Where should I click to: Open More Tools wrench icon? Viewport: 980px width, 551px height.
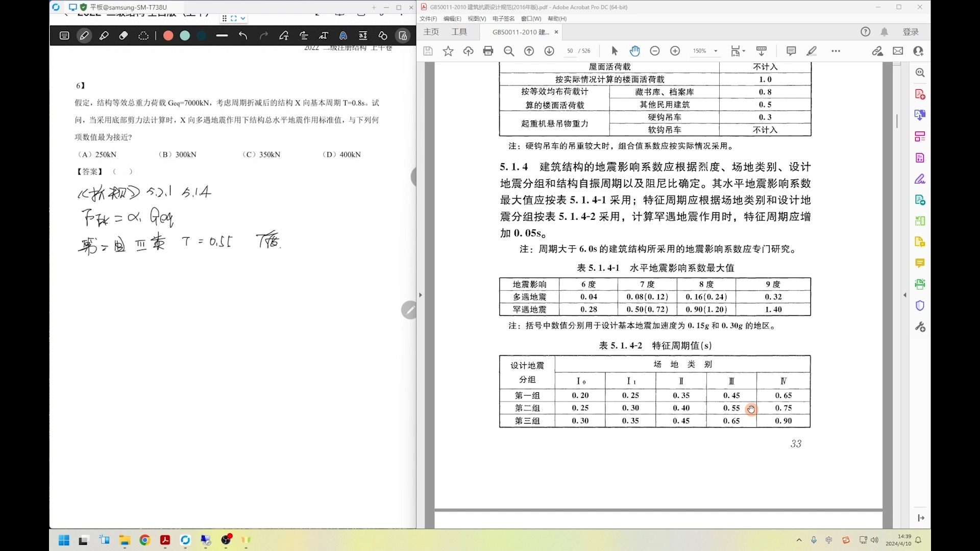point(920,327)
